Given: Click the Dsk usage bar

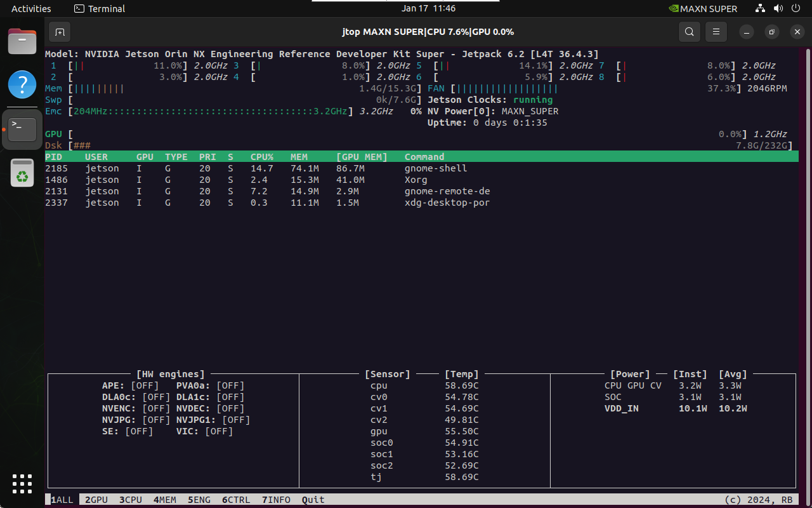Looking at the screenshot, I should click(431, 145).
